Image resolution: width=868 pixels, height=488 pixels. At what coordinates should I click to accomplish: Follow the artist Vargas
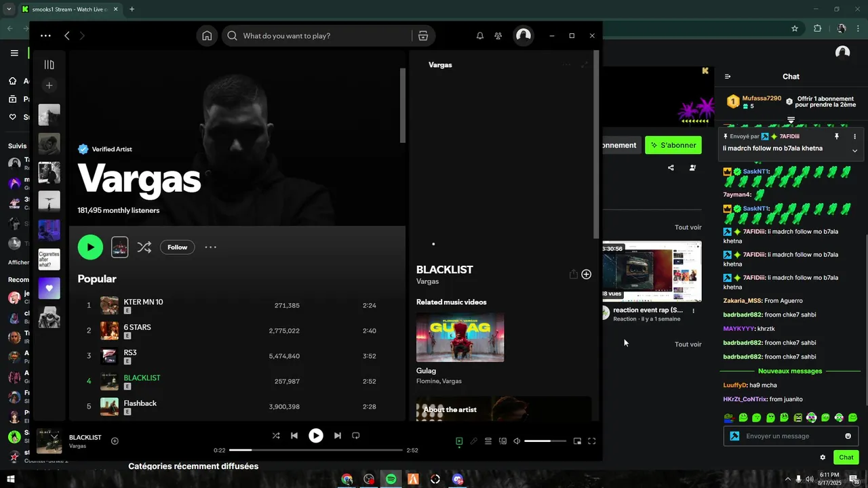(x=178, y=247)
